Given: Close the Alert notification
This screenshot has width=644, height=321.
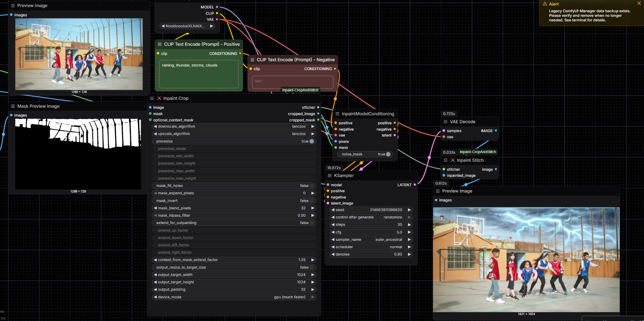Looking at the screenshot, I should point(639,3).
